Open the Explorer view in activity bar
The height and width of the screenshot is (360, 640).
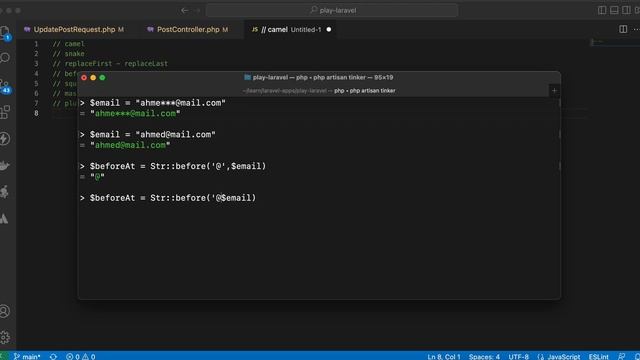(5, 32)
